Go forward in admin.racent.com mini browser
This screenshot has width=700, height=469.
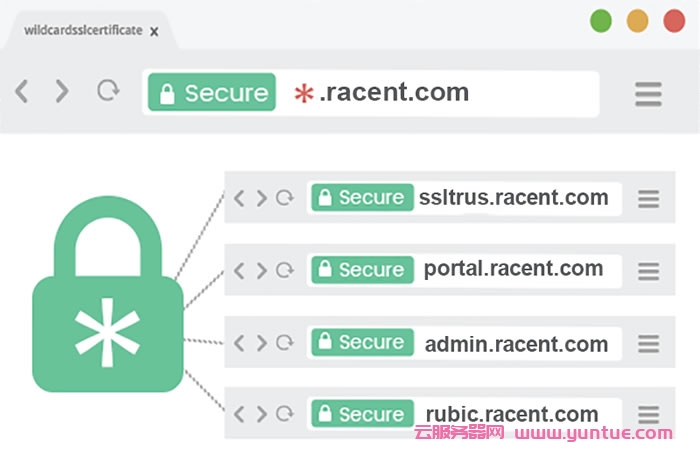261,343
